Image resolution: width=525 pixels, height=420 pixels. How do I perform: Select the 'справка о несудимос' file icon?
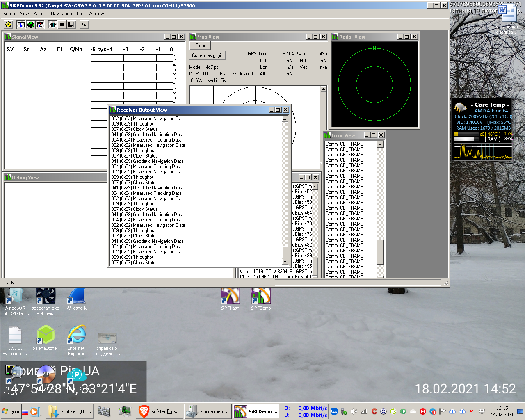point(107,344)
